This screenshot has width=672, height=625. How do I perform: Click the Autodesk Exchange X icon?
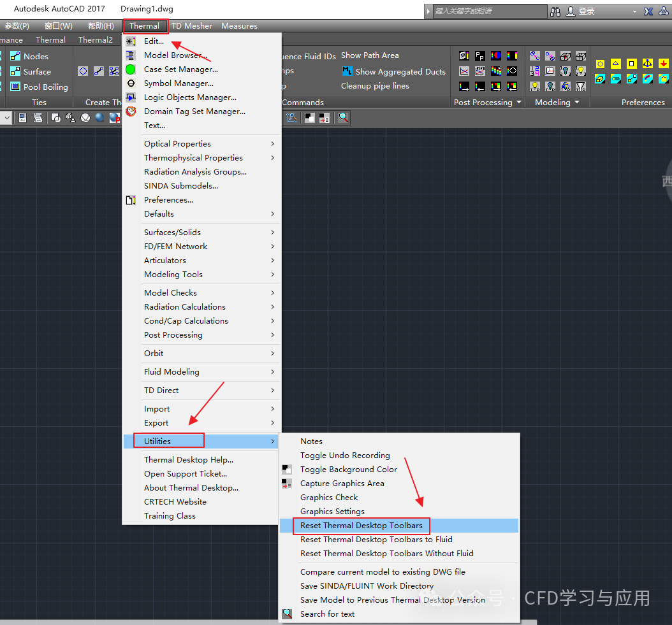pyautogui.click(x=648, y=11)
